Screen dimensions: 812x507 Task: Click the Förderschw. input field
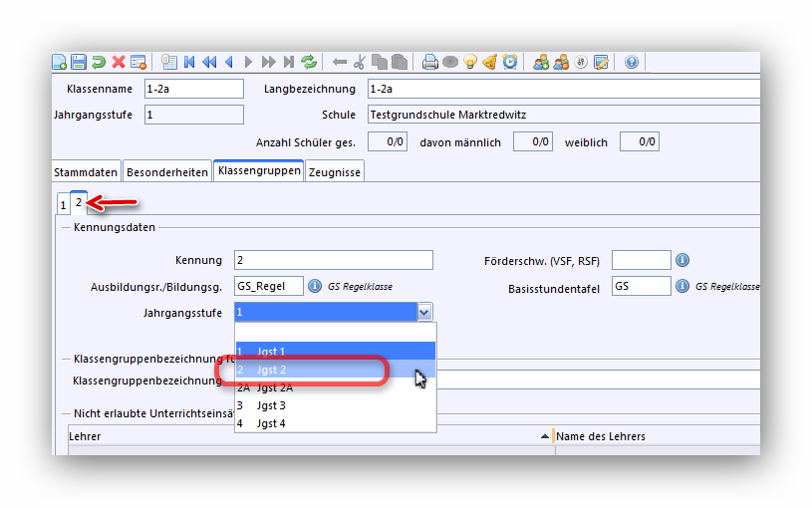[641, 260]
